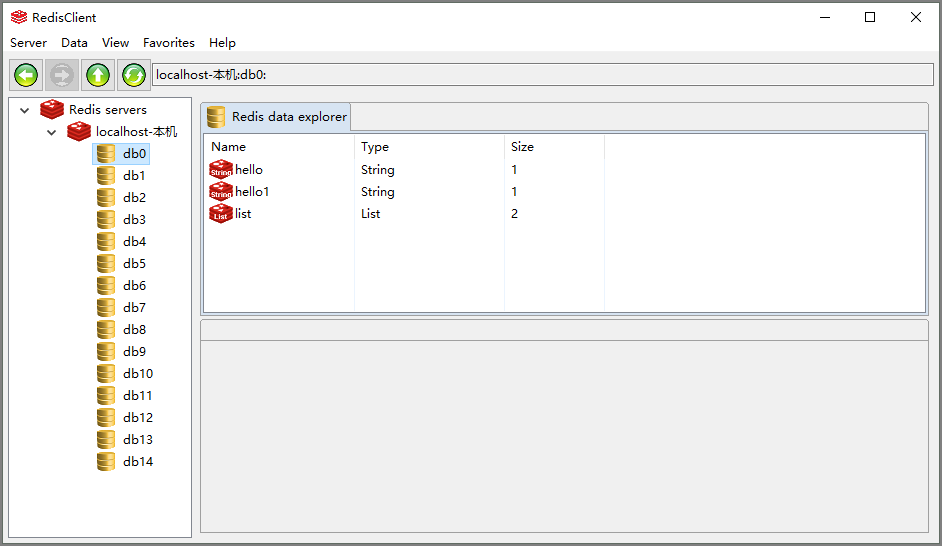Select the db3 database icon
942x546 pixels.
[106, 219]
